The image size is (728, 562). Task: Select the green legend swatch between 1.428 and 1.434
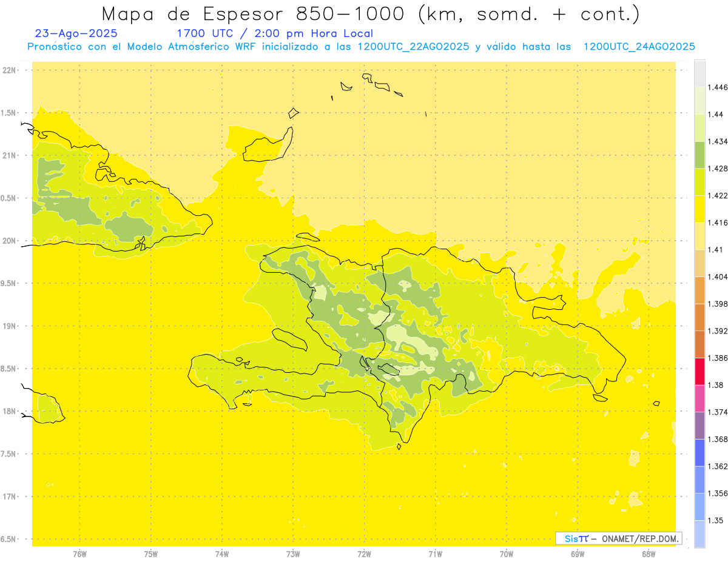pyautogui.click(x=699, y=155)
